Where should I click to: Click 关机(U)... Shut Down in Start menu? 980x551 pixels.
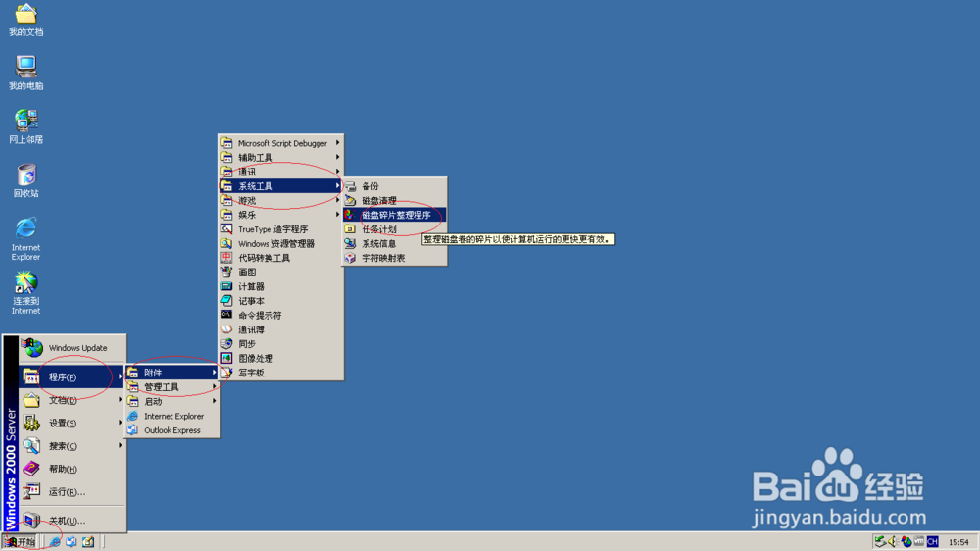73,521
